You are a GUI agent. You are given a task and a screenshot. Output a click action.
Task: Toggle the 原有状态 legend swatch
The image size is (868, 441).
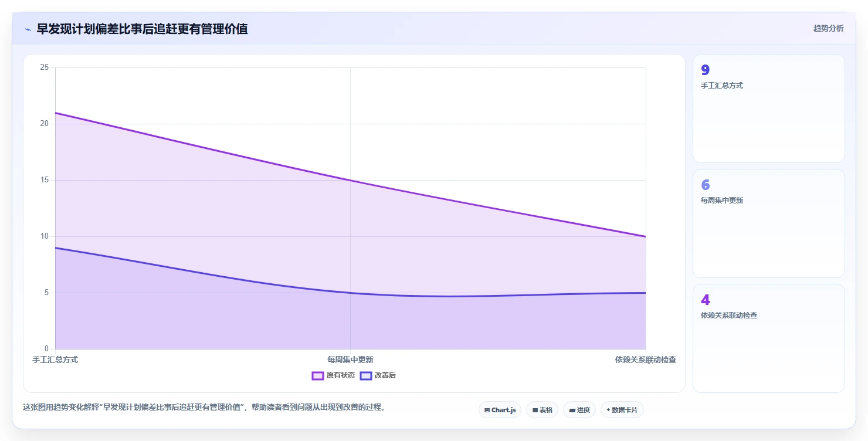[x=318, y=375]
